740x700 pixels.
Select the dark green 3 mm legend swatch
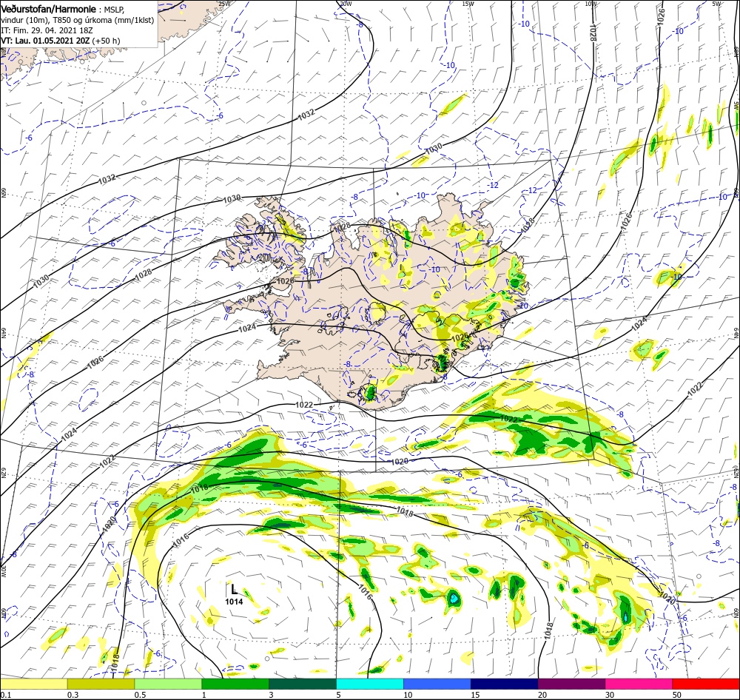tap(303, 684)
